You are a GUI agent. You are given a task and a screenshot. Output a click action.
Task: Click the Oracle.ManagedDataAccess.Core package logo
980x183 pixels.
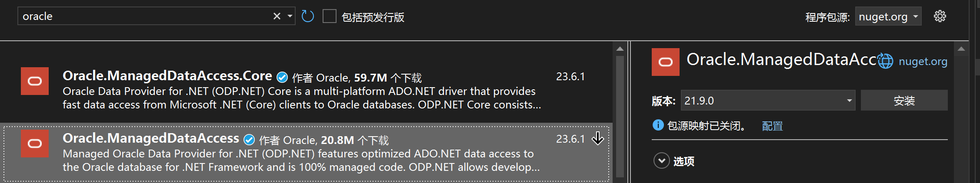[35, 81]
